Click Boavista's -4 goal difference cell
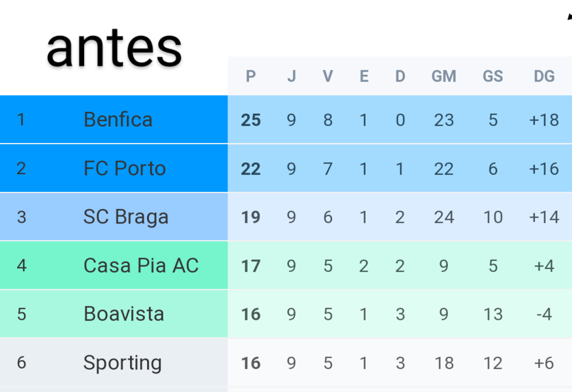 point(544,314)
